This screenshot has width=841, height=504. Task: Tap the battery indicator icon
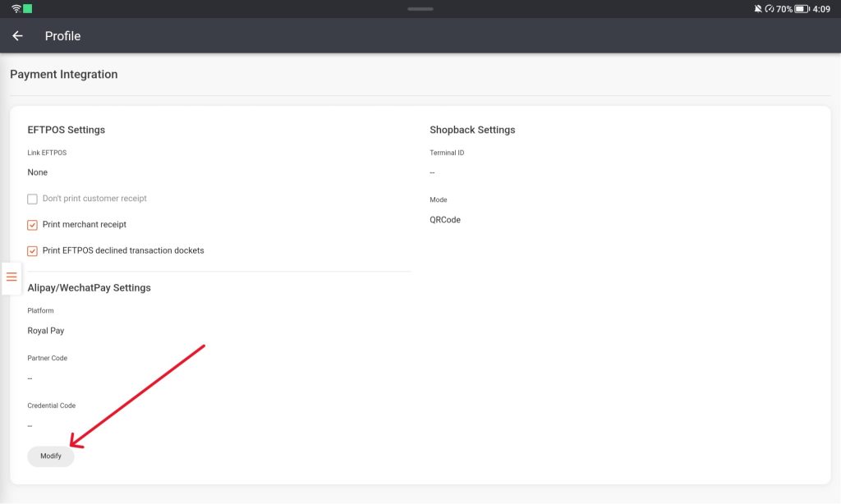click(802, 8)
